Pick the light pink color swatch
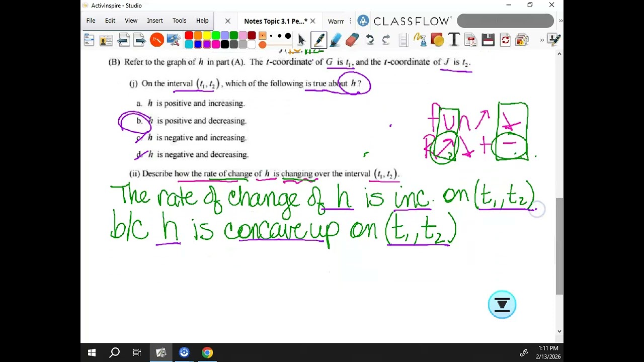 (243, 36)
